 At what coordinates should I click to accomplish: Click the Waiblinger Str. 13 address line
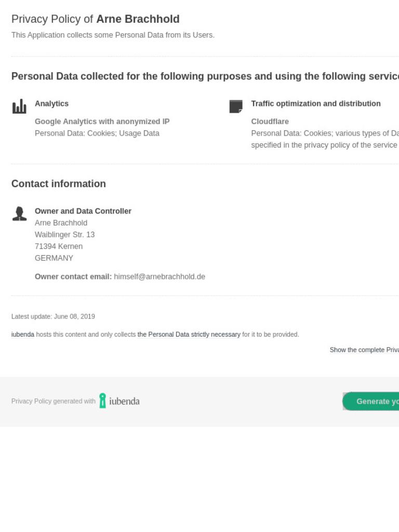64,234
